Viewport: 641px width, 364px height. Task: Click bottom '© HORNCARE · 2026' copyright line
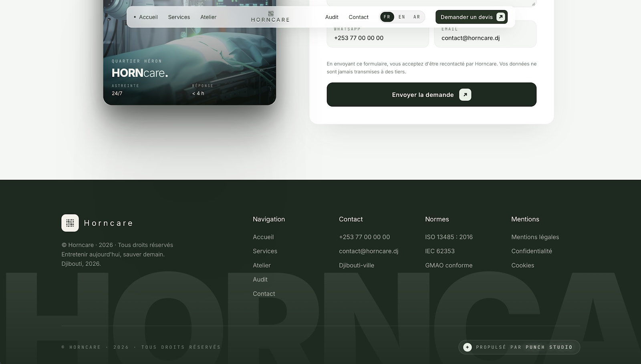click(x=141, y=347)
